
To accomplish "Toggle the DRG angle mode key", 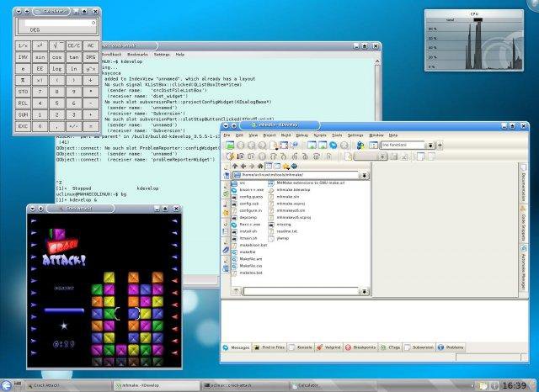I will pos(91,57).
